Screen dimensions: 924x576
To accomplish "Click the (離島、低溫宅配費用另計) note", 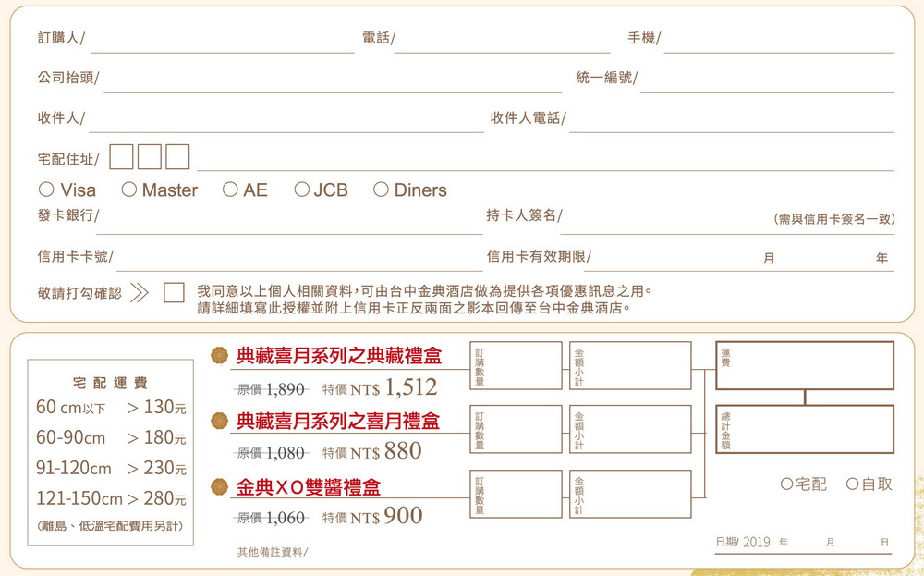I will pyautogui.click(x=110, y=526).
